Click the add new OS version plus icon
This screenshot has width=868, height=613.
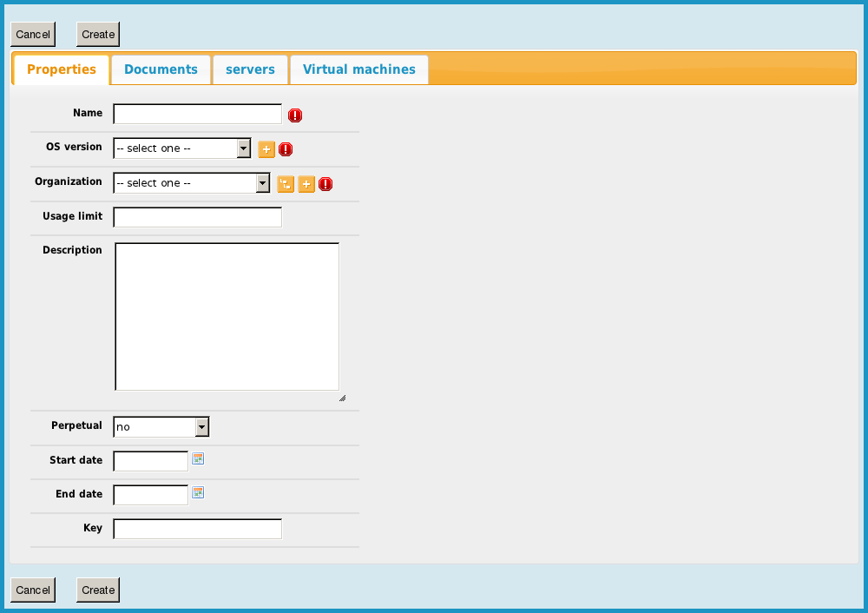pyautogui.click(x=266, y=149)
